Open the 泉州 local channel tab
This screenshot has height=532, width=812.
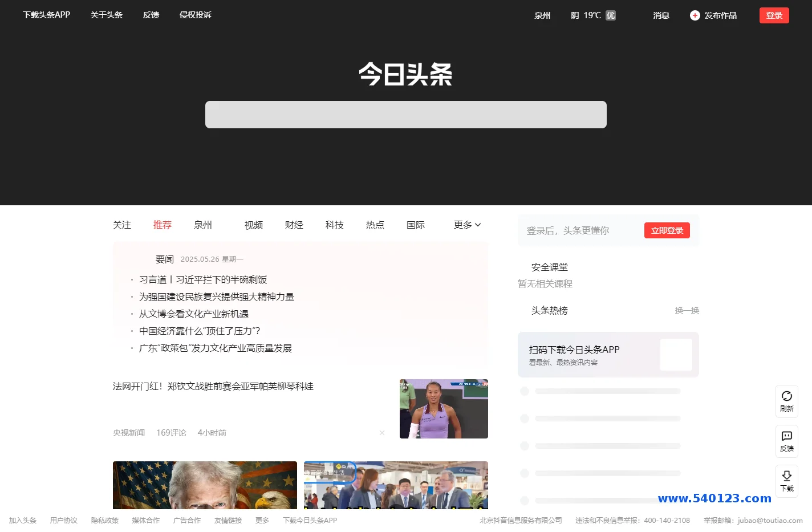point(203,225)
